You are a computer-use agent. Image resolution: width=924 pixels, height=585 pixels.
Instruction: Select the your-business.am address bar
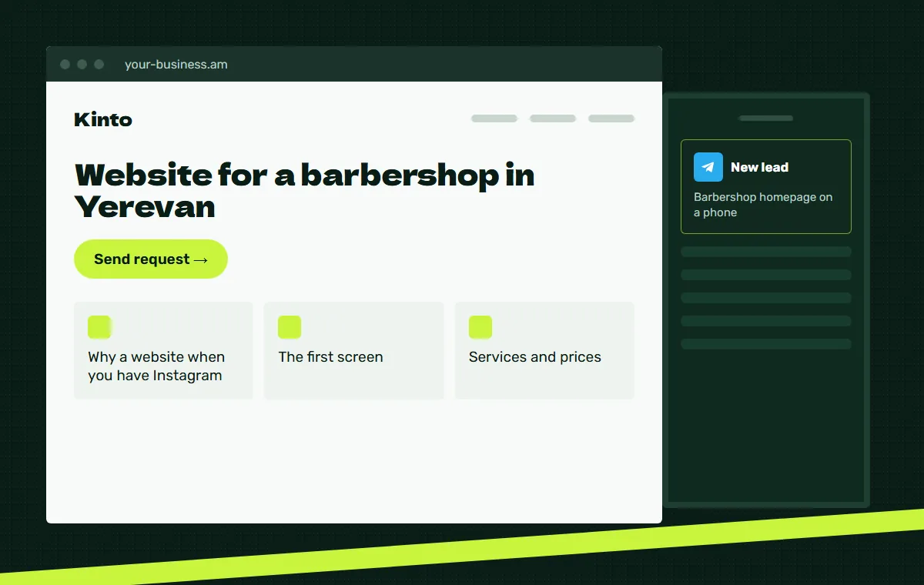tap(176, 65)
